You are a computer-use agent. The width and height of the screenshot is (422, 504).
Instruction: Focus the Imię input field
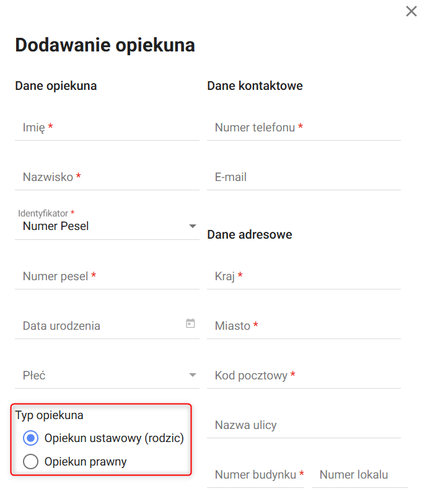[105, 128]
